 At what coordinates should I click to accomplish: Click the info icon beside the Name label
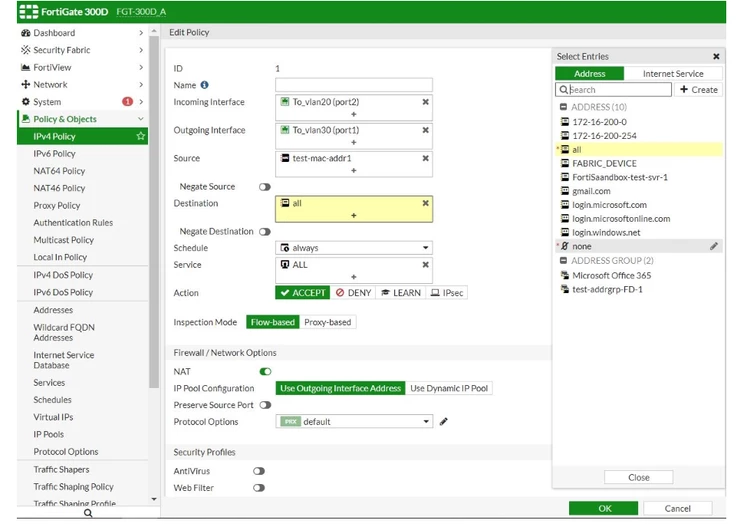pyautogui.click(x=204, y=85)
